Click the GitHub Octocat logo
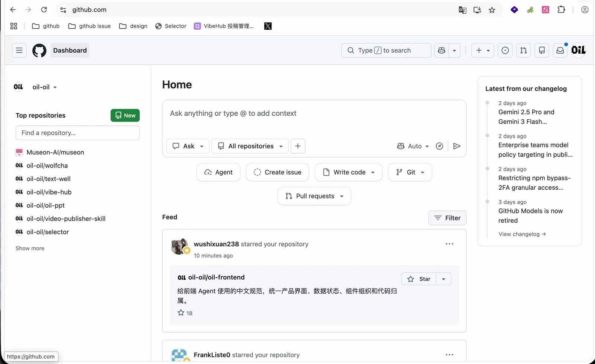Image resolution: width=595 pixels, height=364 pixels. click(x=39, y=51)
